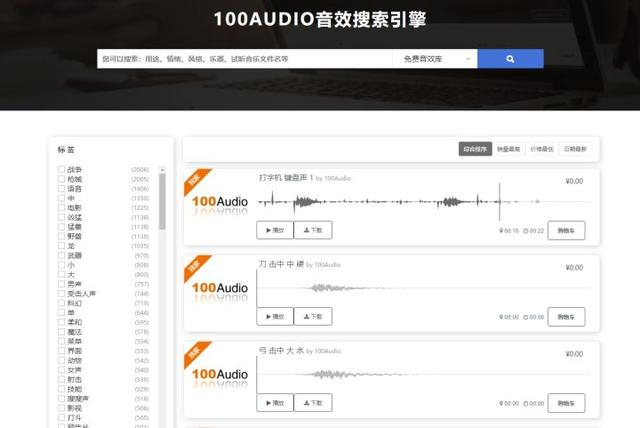640x428 pixels.
Task: Add 刀 击中 中 硬 to 购物车
Action: [x=566, y=317]
